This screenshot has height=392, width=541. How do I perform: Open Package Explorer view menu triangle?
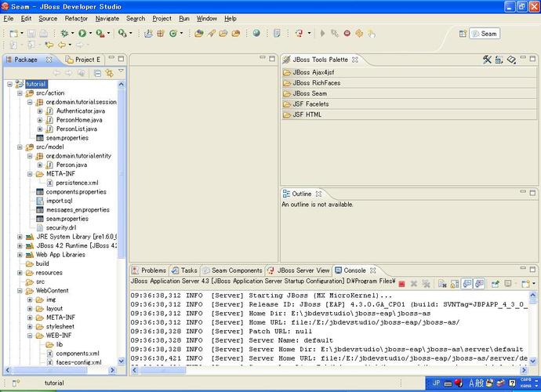click(x=121, y=71)
